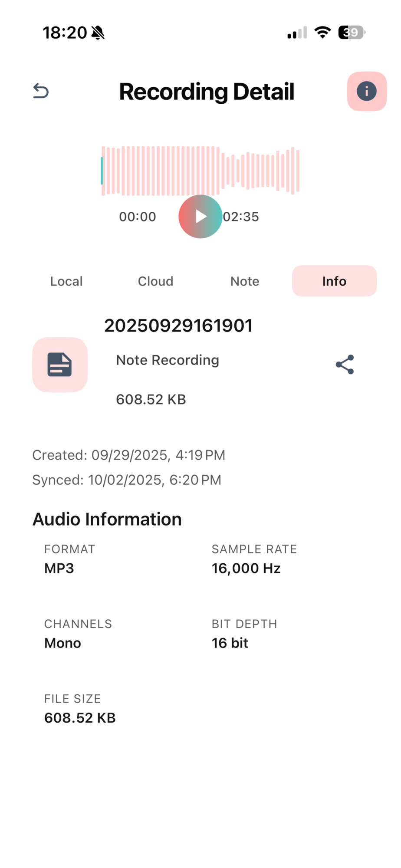Switch to the Cloud tab
The image size is (401, 868).
pos(156,281)
